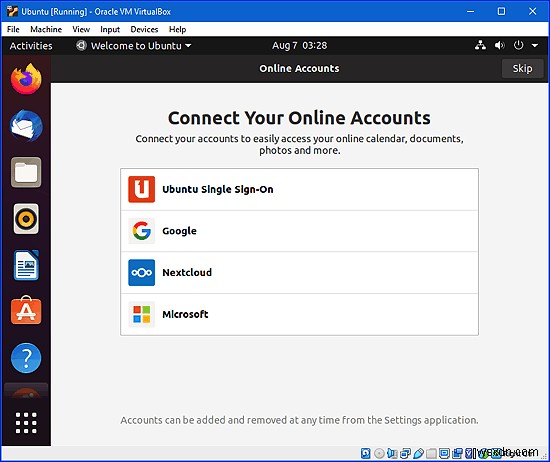This screenshot has width=550, height=462.
Task: Open VirtualBox View menu
Action: tap(81, 29)
